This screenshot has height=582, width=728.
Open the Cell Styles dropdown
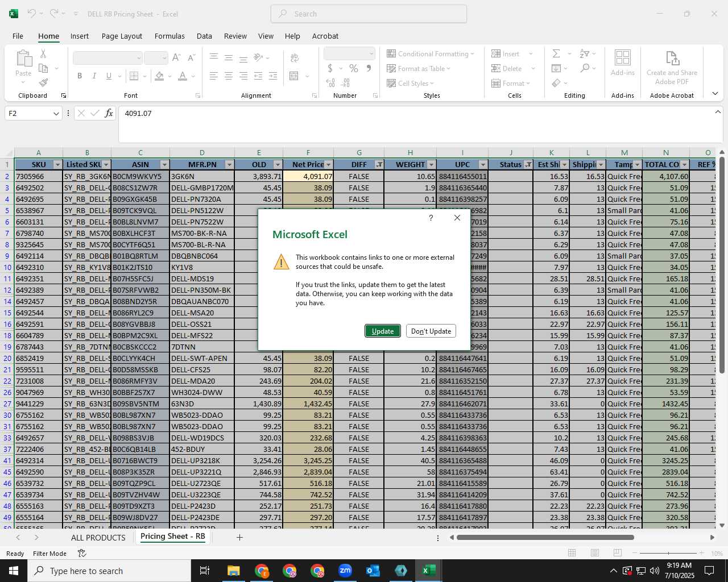(410, 83)
